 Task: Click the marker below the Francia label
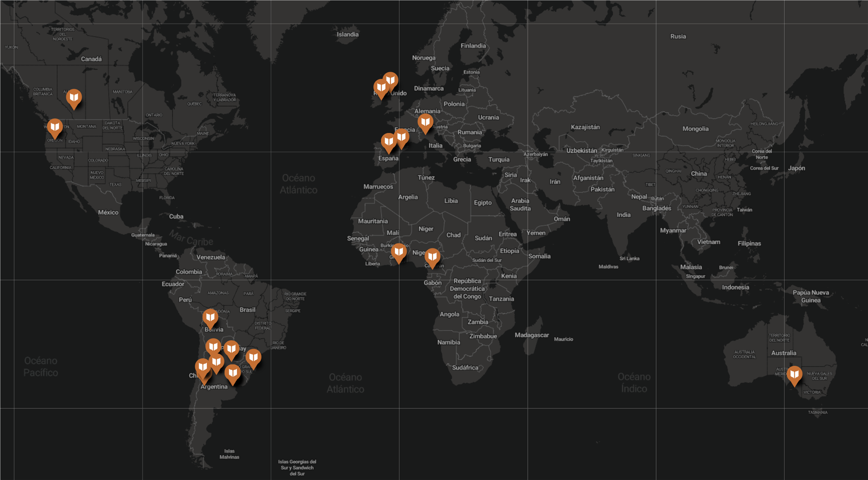pos(402,138)
